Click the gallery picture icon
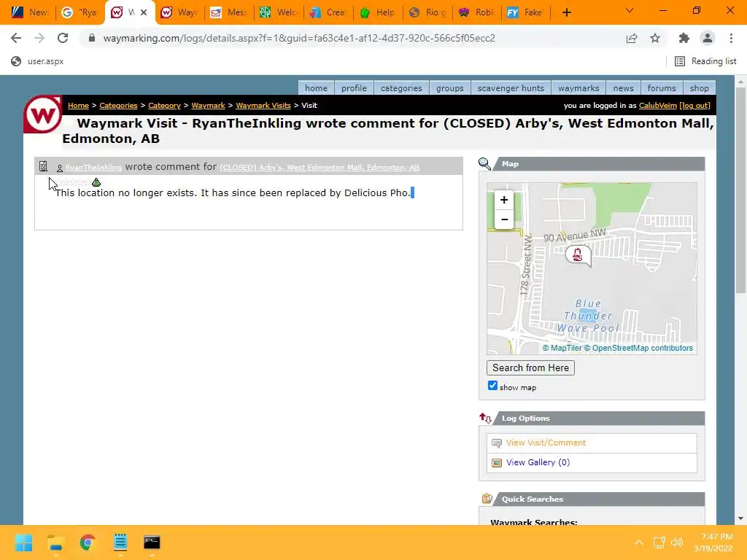The width and height of the screenshot is (747, 560). point(497,463)
